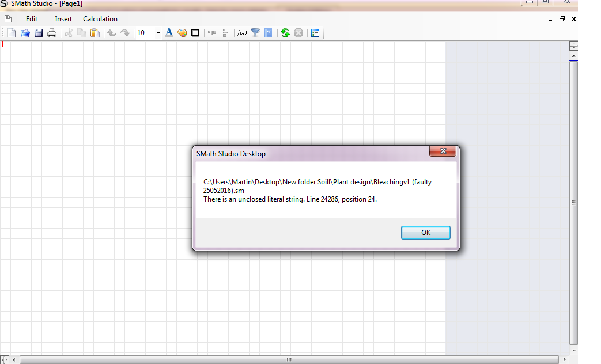Open the Edit menu
Viewport: 601px width, 364px height.
click(32, 19)
